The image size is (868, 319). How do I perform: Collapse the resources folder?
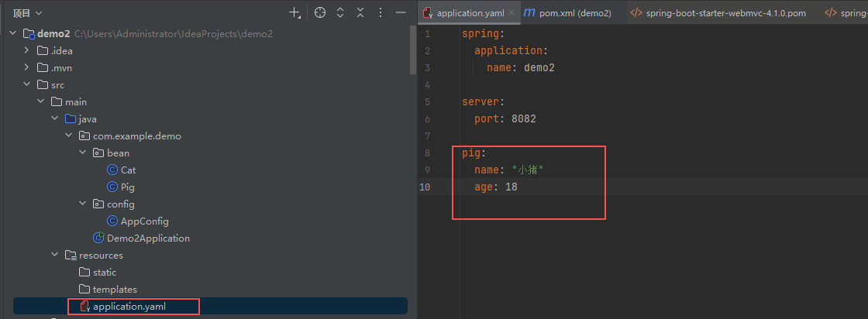coord(54,256)
